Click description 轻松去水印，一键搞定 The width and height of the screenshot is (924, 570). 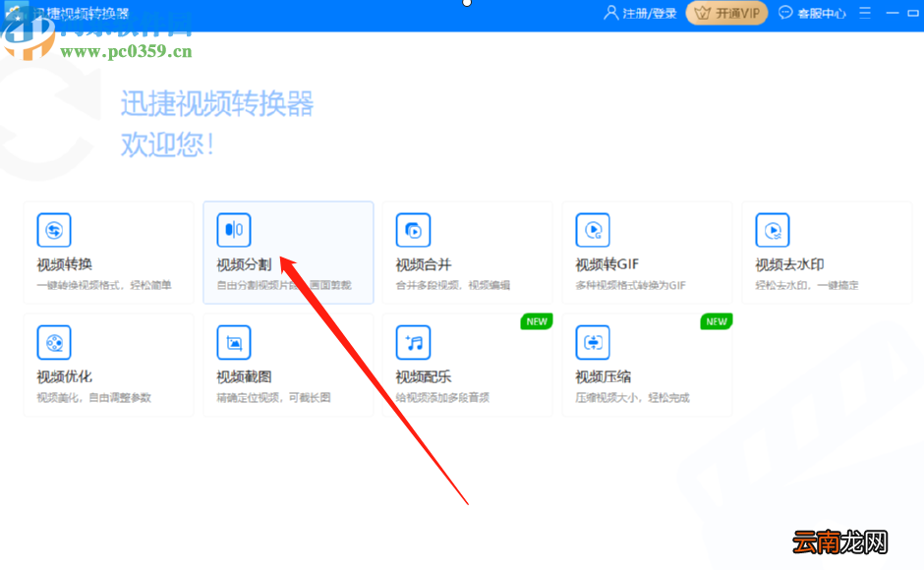coord(807,285)
